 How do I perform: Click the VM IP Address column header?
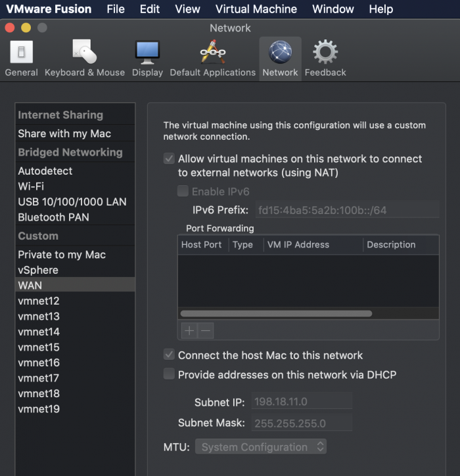tap(313, 245)
